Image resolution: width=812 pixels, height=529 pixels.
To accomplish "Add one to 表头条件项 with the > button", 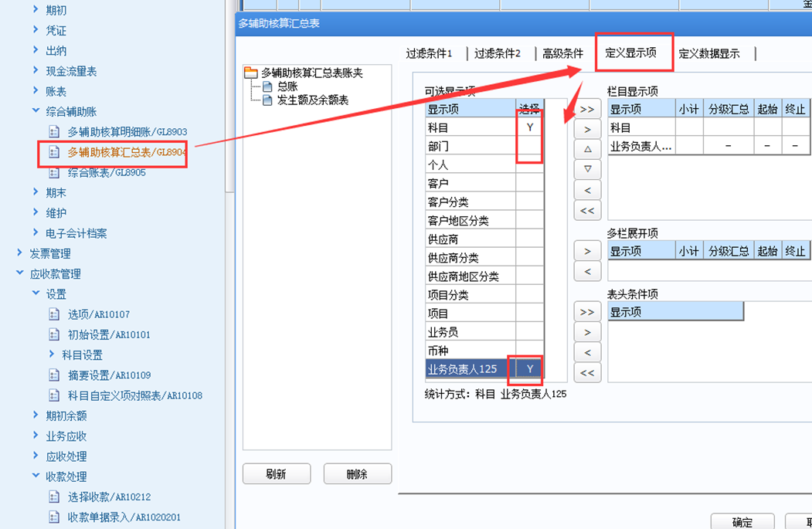I will [x=587, y=332].
